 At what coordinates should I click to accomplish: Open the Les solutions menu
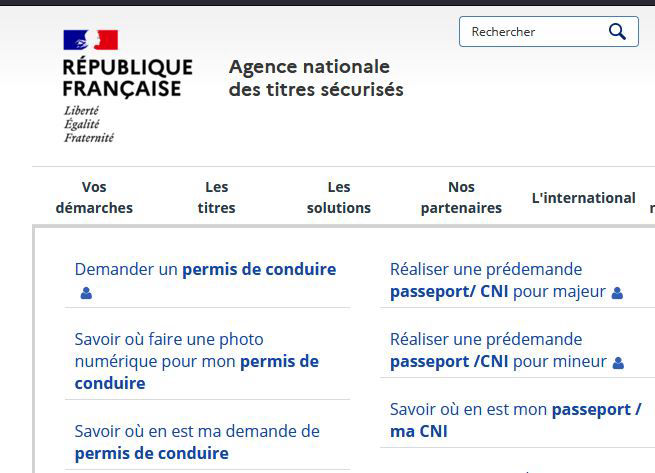coord(339,197)
